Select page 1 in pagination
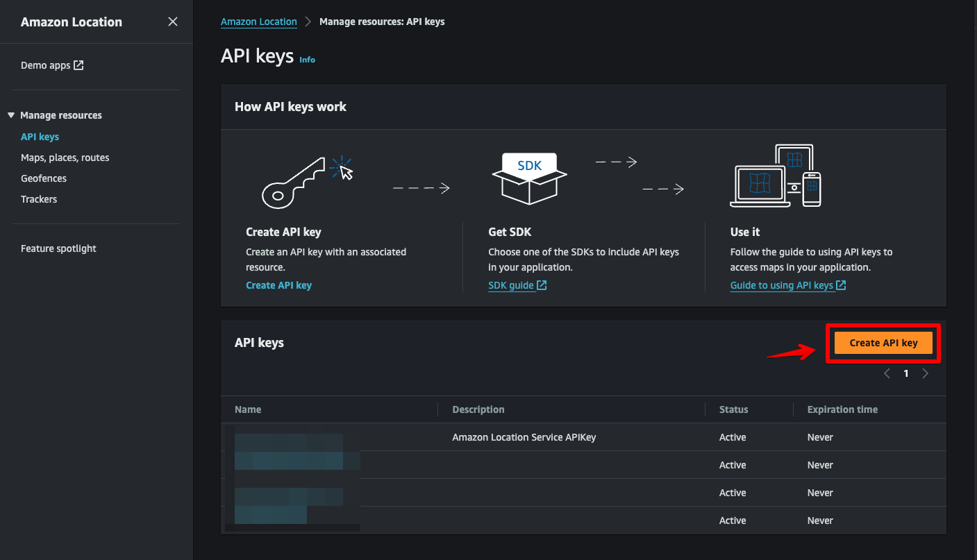 click(905, 373)
